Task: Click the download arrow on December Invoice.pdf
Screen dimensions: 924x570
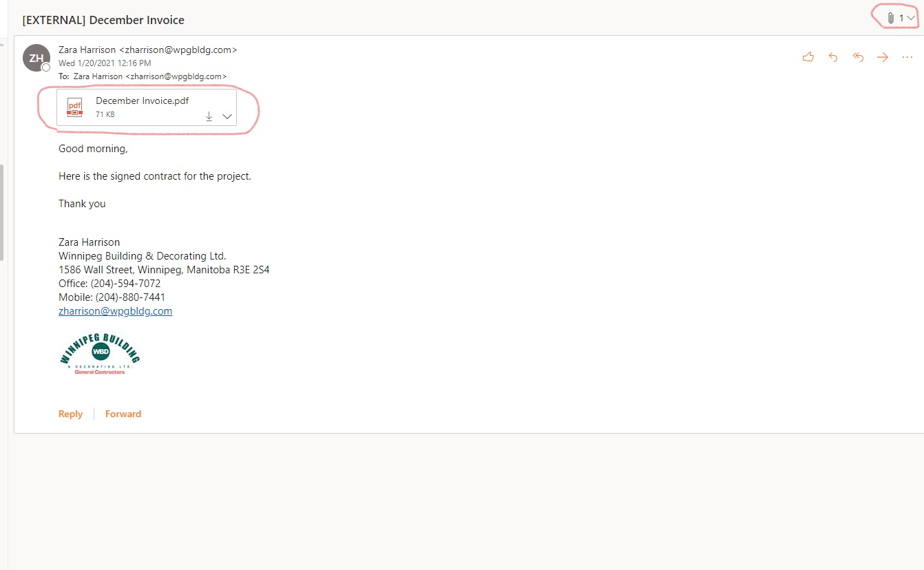Action: click(209, 116)
